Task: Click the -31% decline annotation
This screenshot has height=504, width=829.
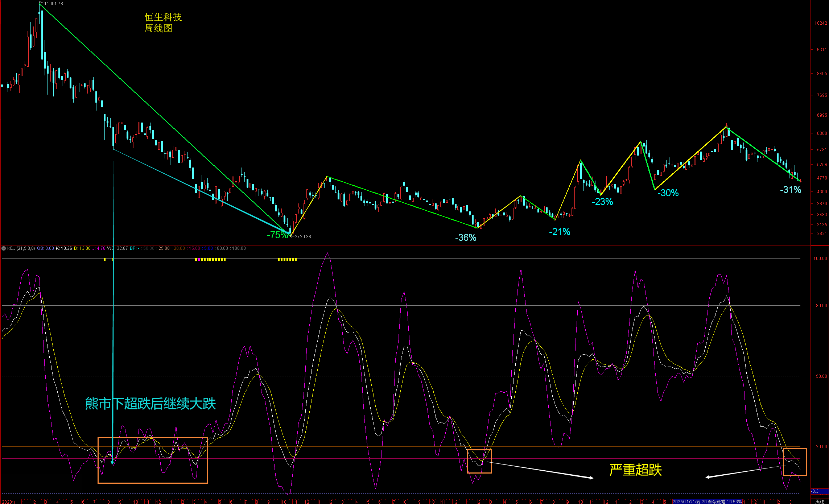Action: tap(791, 190)
